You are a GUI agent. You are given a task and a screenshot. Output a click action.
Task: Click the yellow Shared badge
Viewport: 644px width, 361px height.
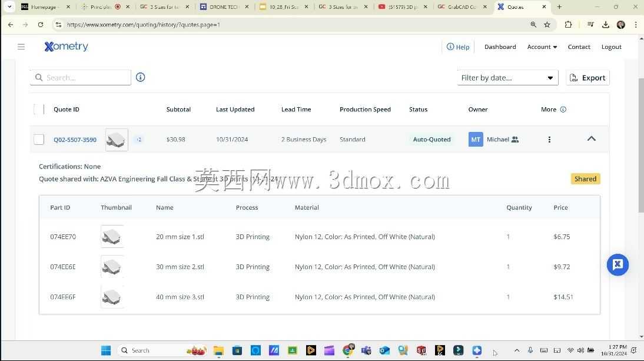point(585,178)
